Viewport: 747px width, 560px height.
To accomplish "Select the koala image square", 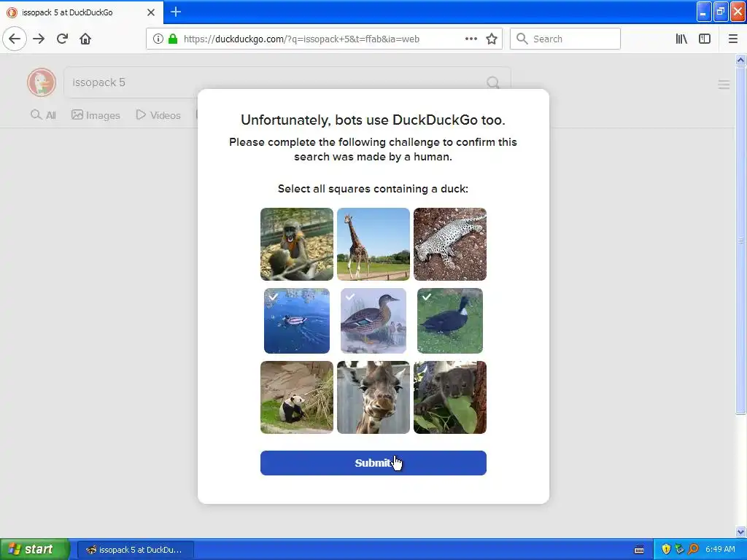I will point(449,397).
